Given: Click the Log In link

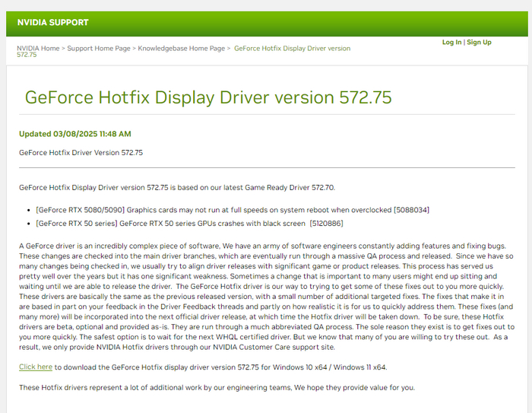Looking at the screenshot, I should point(451,43).
